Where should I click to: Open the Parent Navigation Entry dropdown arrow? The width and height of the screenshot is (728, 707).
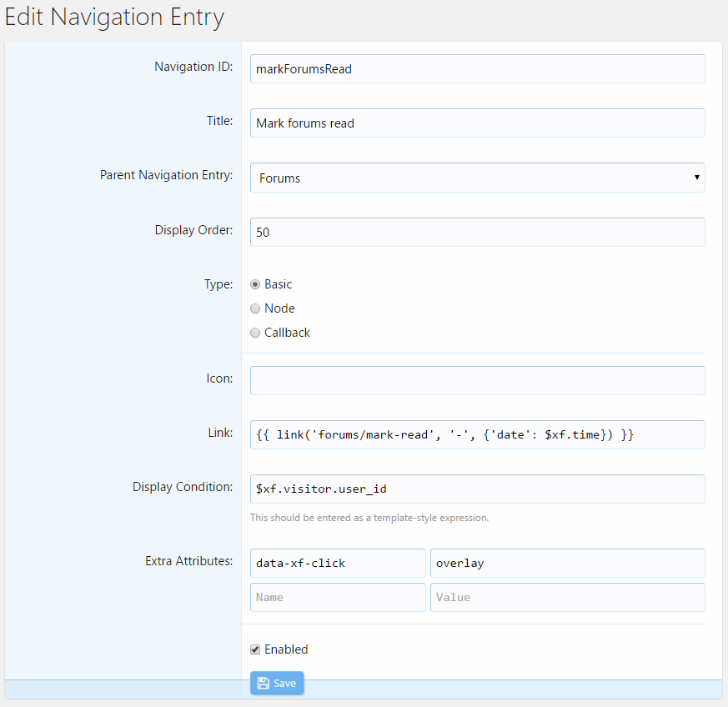pos(696,178)
